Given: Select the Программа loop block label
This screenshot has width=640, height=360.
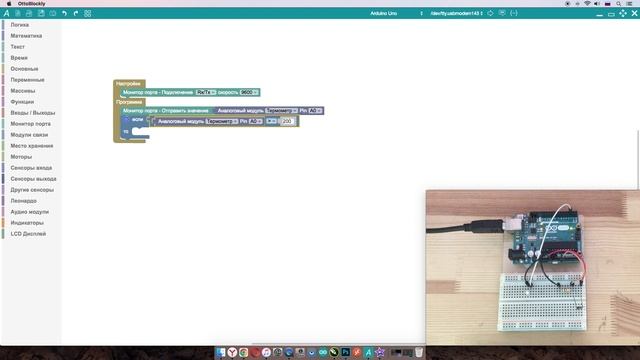Looking at the screenshot, I should click(129, 102).
